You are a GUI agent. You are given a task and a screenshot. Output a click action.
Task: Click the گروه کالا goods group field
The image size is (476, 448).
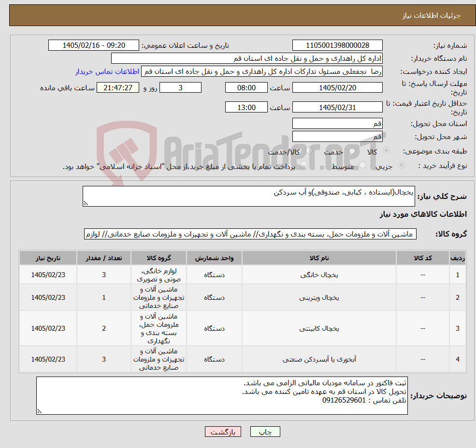pyautogui.click(x=250, y=234)
